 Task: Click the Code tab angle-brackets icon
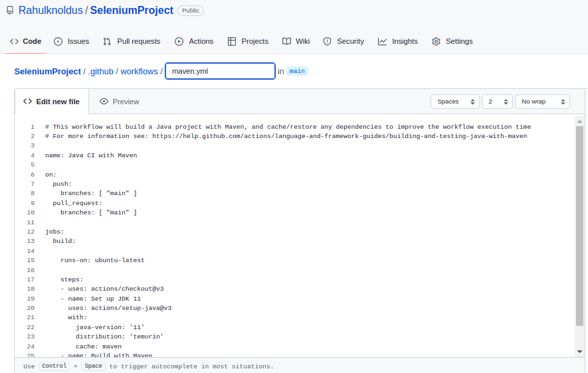tap(14, 41)
